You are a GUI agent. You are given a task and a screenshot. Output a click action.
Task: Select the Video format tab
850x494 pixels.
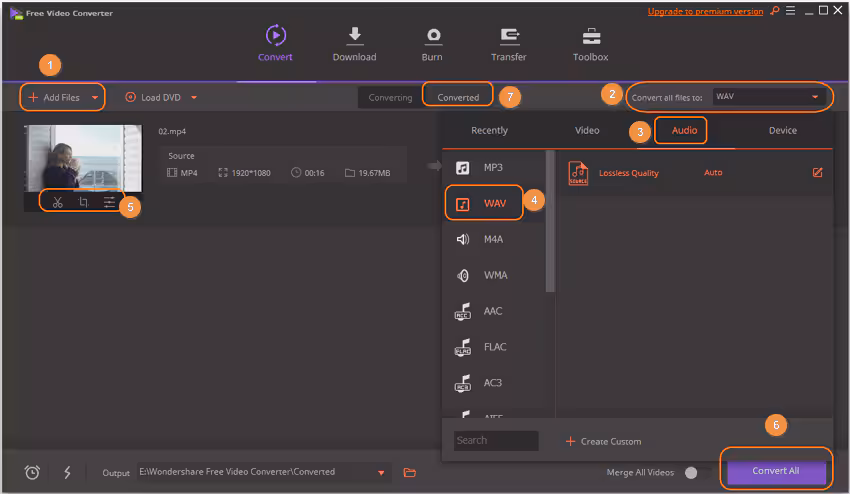587,130
